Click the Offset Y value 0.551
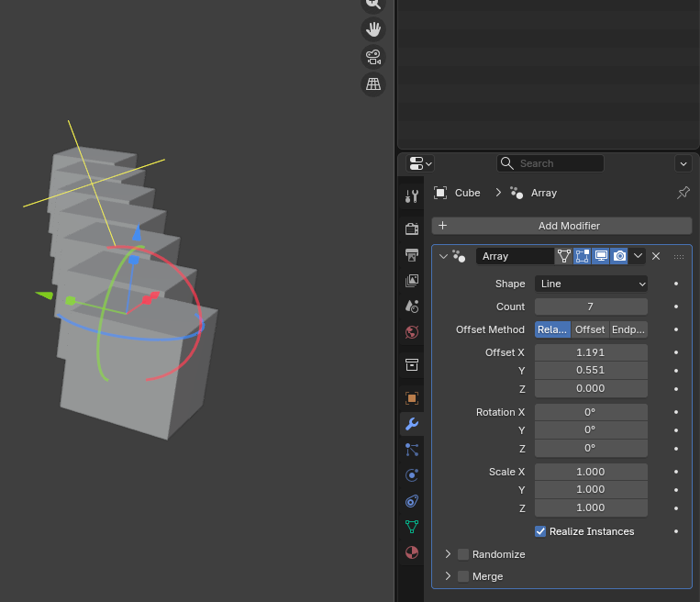The height and width of the screenshot is (602, 700). (591, 370)
